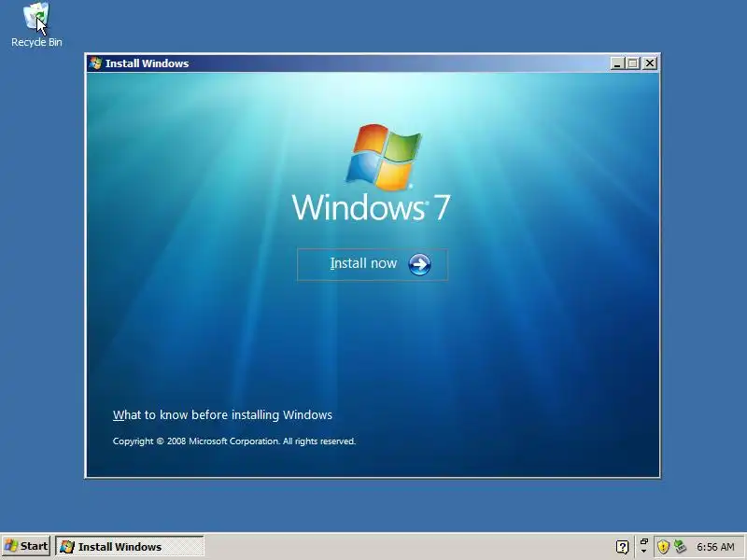Click the Microsoft copyright notice text

click(234, 441)
